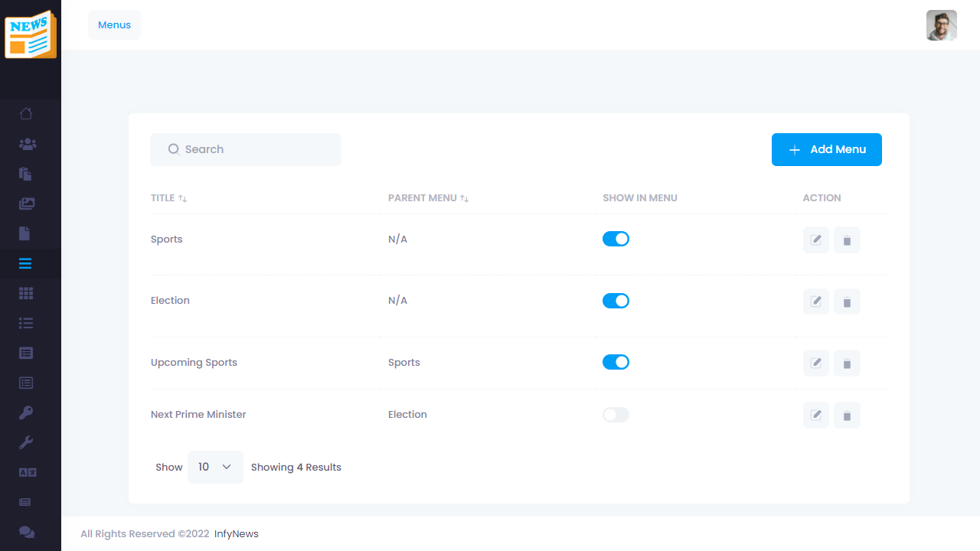Toggle Show in Menu for Sports
The width and height of the screenshot is (980, 551).
[616, 239]
